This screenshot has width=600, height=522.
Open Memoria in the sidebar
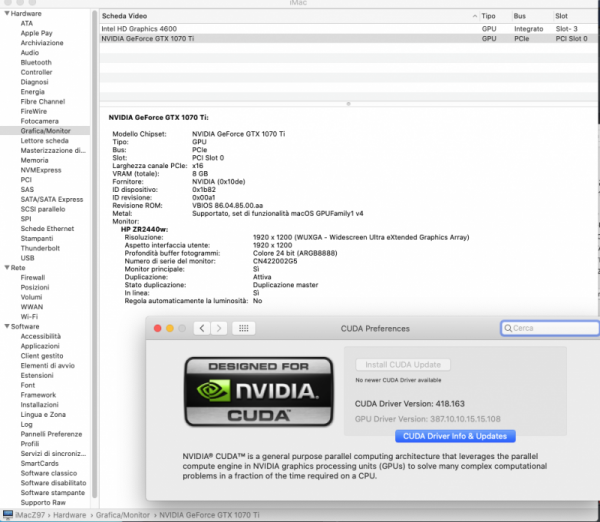(34, 160)
